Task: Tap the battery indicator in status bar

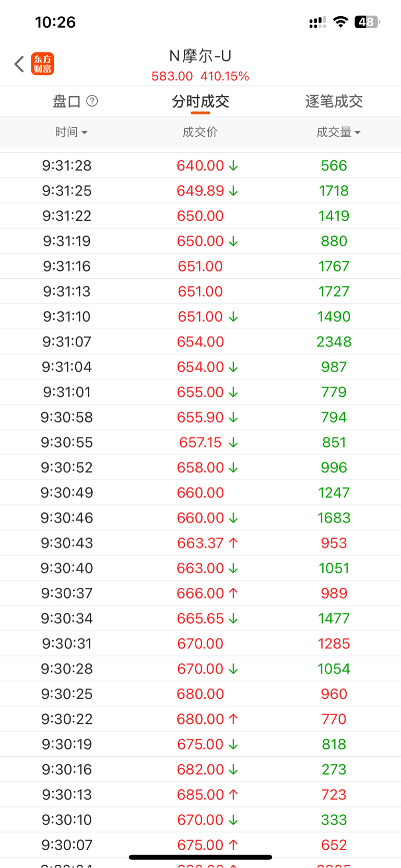Action: tap(367, 22)
